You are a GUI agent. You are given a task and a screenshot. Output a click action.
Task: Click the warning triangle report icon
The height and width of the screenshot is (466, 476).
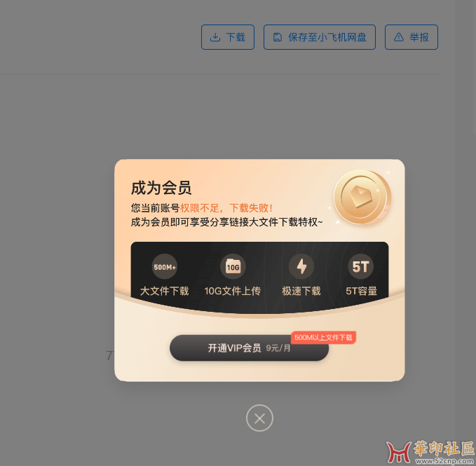tap(399, 37)
